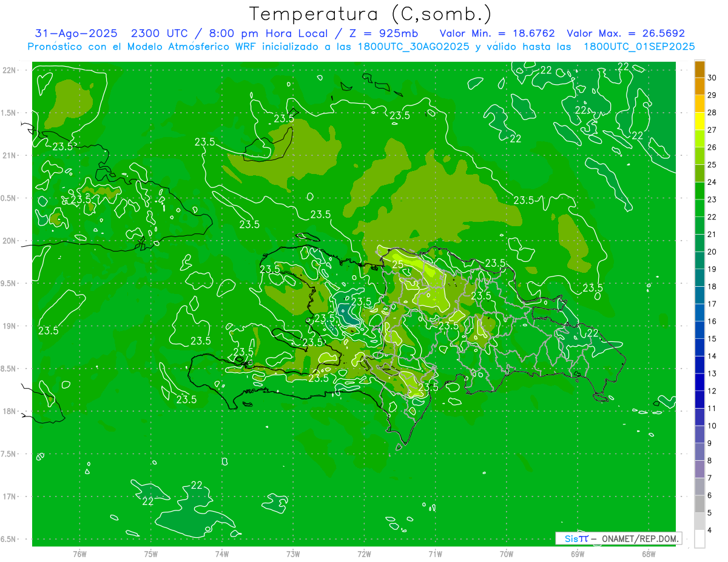The height and width of the screenshot is (562, 728).
Task: Click the title 'Temperatura (C,somb.)'
Action: coord(371,14)
